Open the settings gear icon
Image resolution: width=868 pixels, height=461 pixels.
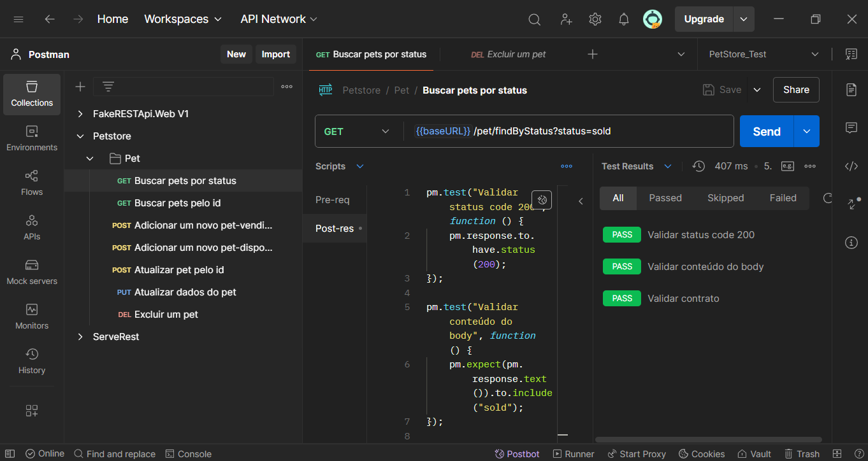coord(595,19)
